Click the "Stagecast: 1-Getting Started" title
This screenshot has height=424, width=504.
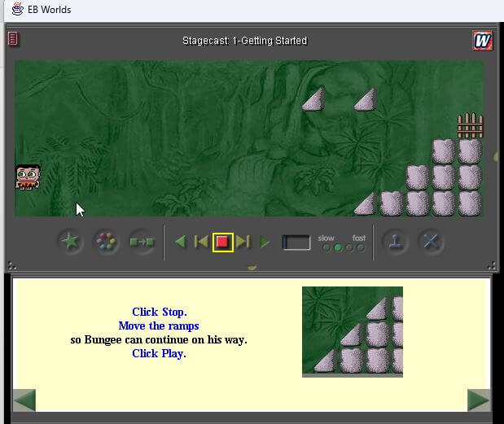click(x=245, y=41)
